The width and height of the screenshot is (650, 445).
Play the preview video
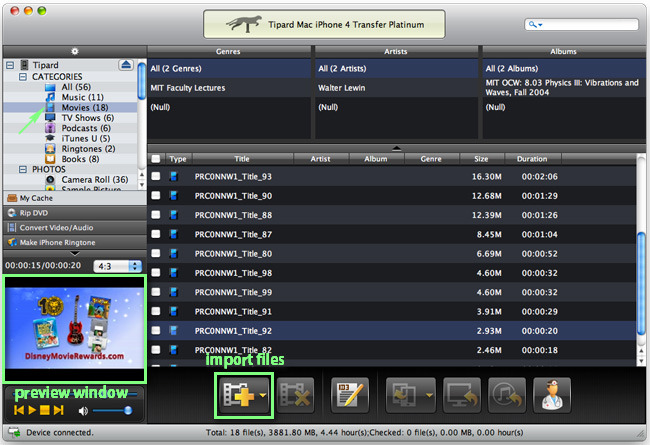point(32,410)
